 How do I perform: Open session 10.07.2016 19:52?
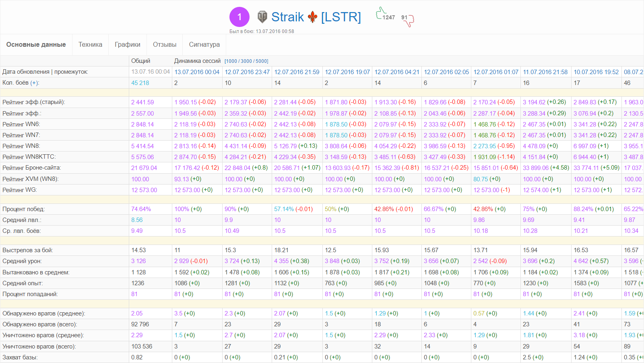pyautogui.click(x=596, y=72)
